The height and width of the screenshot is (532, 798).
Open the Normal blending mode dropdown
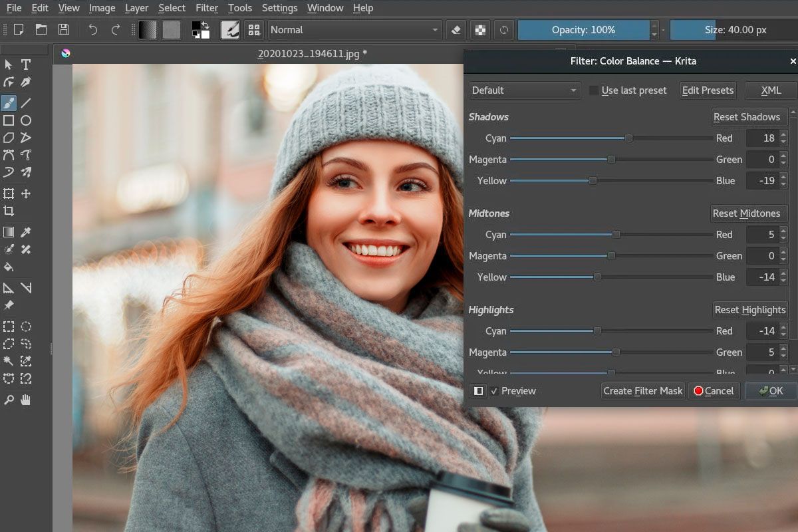(x=355, y=30)
